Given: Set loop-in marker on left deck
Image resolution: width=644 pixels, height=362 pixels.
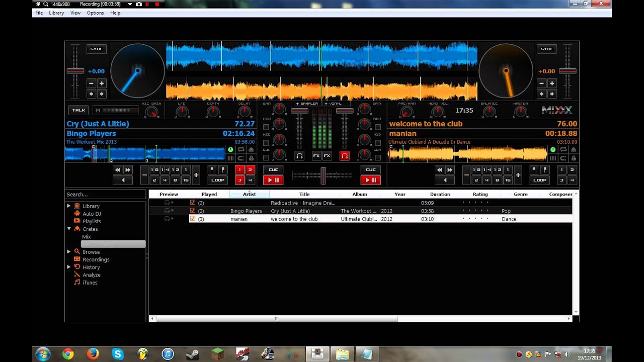Looking at the screenshot, I should (x=212, y=170).
